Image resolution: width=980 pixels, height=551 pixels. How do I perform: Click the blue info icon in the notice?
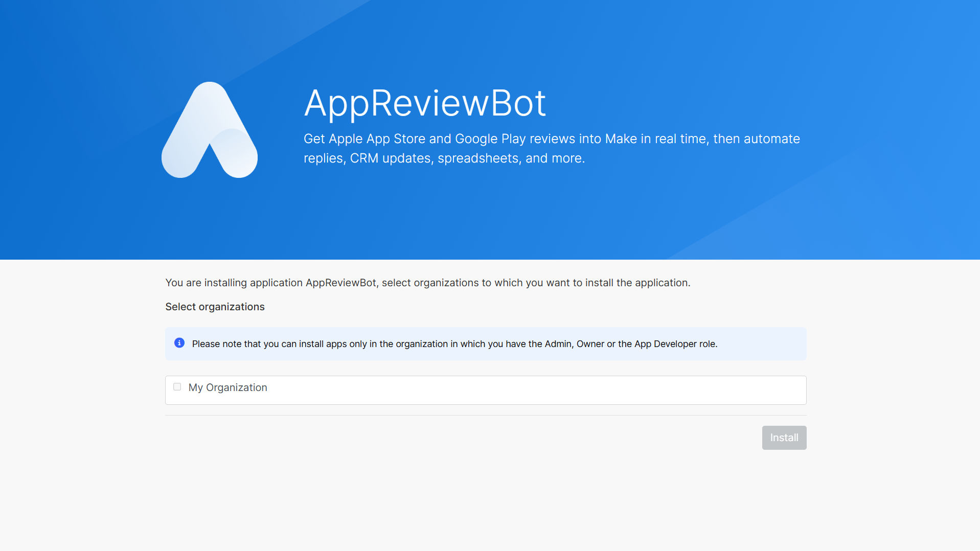[x=179, y=343]
